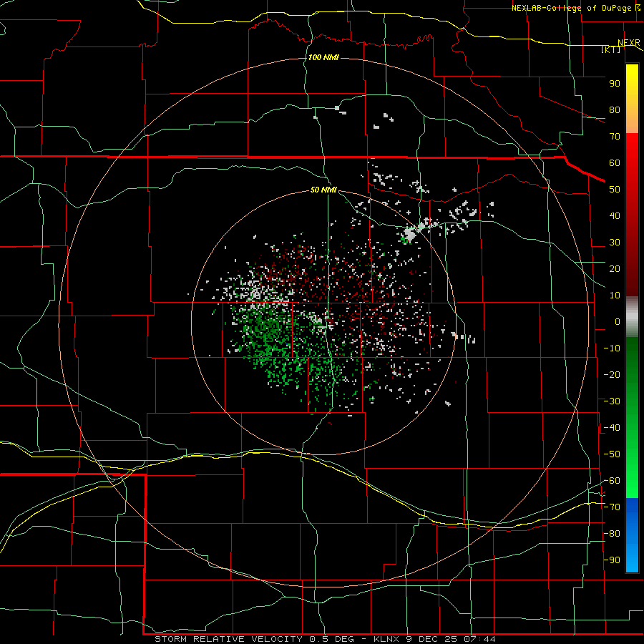This screenshot has width=644, height=644.
Task: Click the "100 NMI" range ring label
Action: [323, 57]
